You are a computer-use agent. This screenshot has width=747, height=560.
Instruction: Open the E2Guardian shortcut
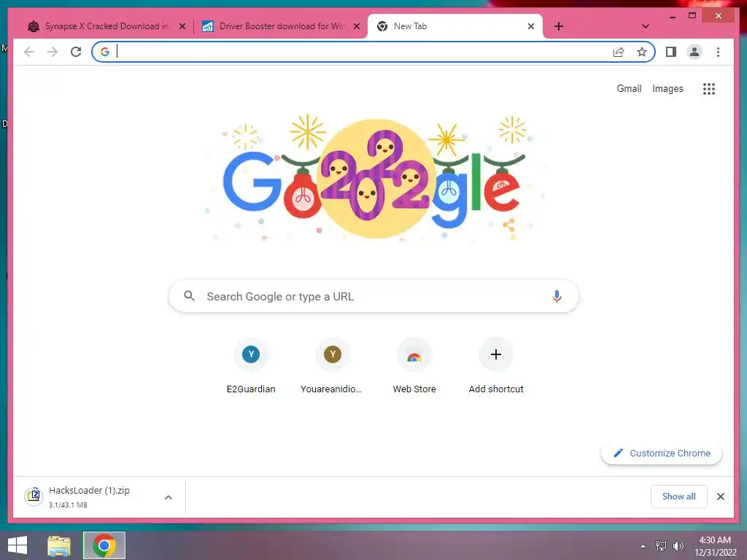click(x=251, y=366)
